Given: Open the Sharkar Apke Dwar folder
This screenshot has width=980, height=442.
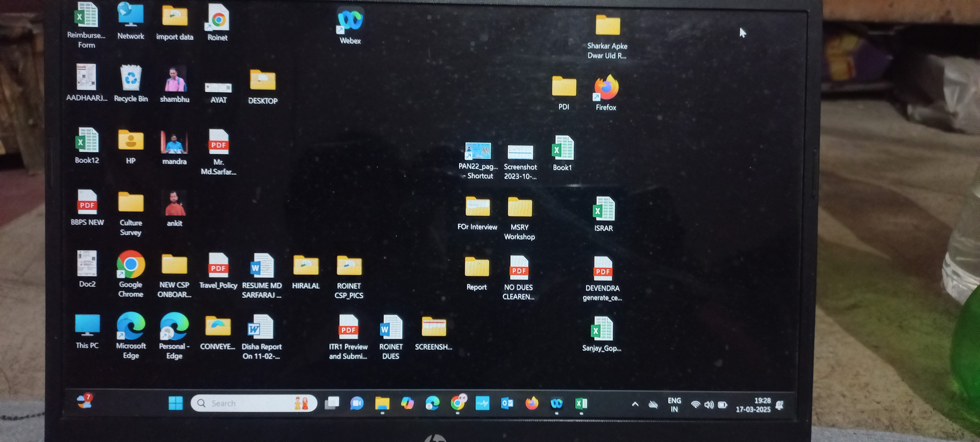Looking at the screenshot, I should tap(607, 36).
